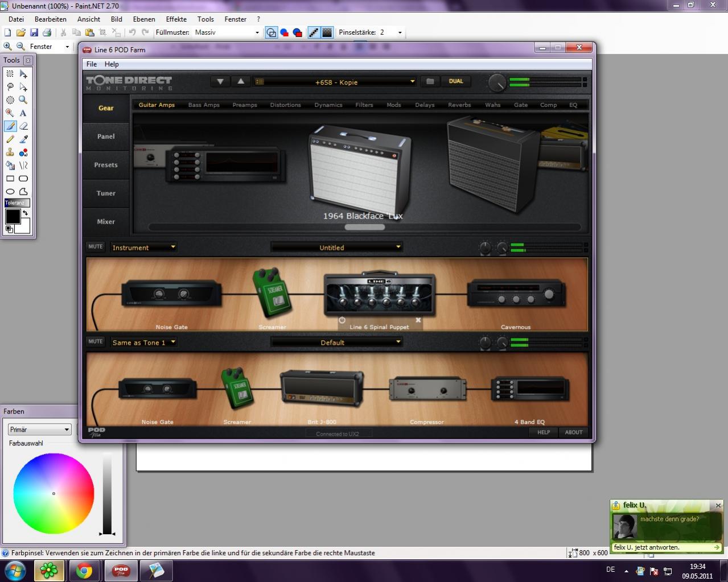Image resolution: width=728 pixels, height=582 pixels.
Task: Select the Rounded Rectangle shape tool
Action: [23, 179]
